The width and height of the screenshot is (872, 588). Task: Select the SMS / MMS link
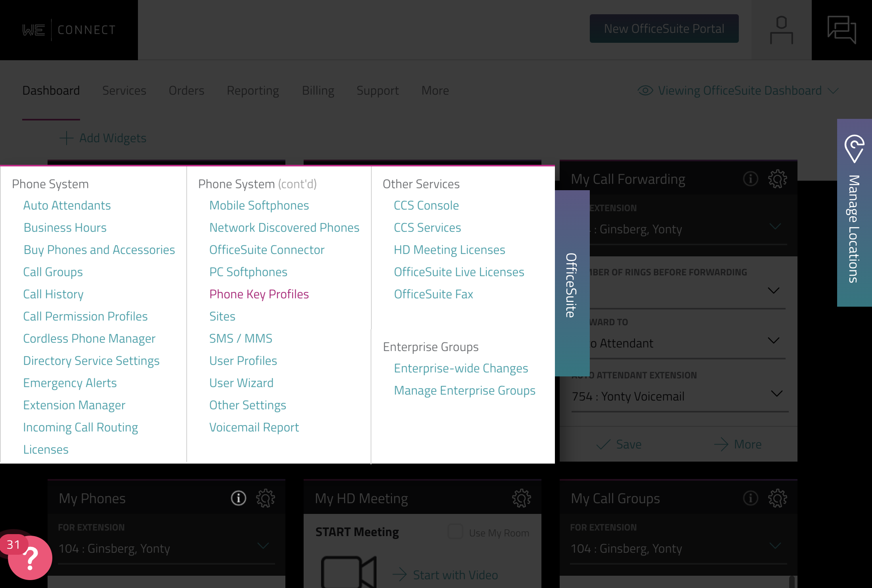[x=241, y=338]
